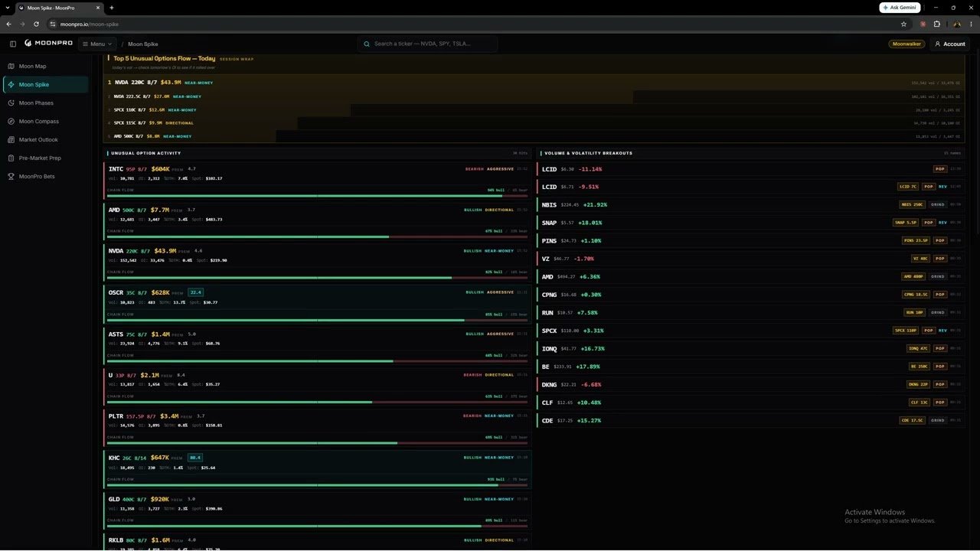Click the moonpro.io address bar URL
The width and height of the screenshot is (980, 551).
point(89,24)
